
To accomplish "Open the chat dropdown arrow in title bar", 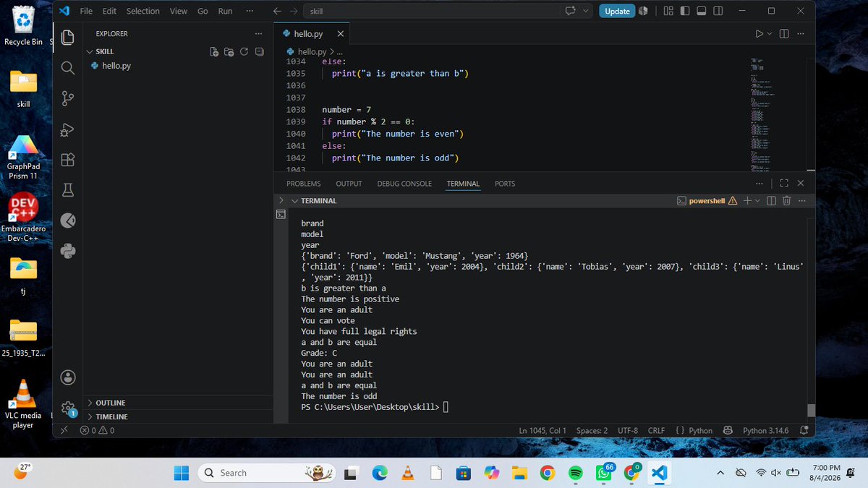I will pos(585,11).
